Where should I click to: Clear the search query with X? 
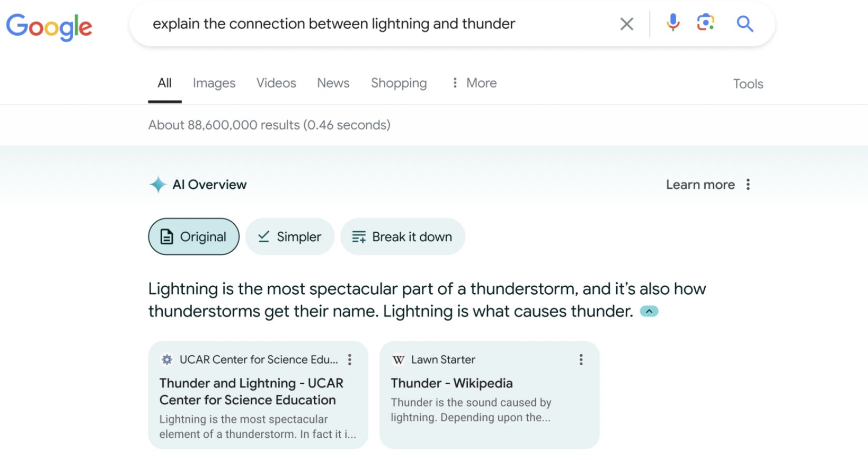(x=626, y=24)
